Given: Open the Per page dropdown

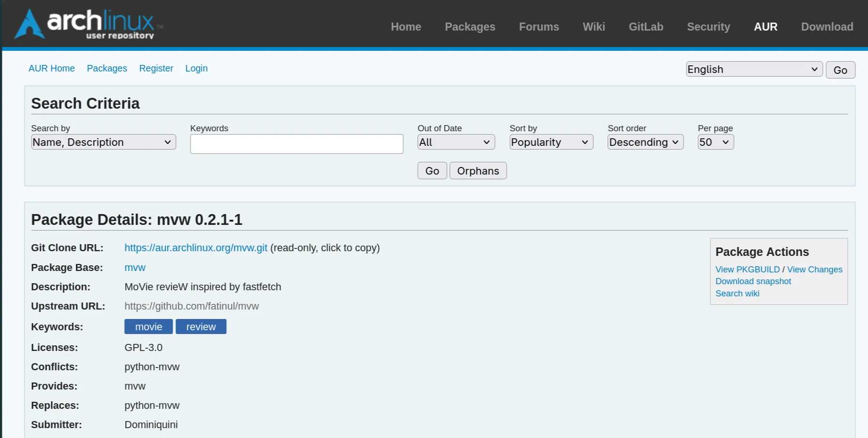Looking at the screenshot, I should 715,142.
